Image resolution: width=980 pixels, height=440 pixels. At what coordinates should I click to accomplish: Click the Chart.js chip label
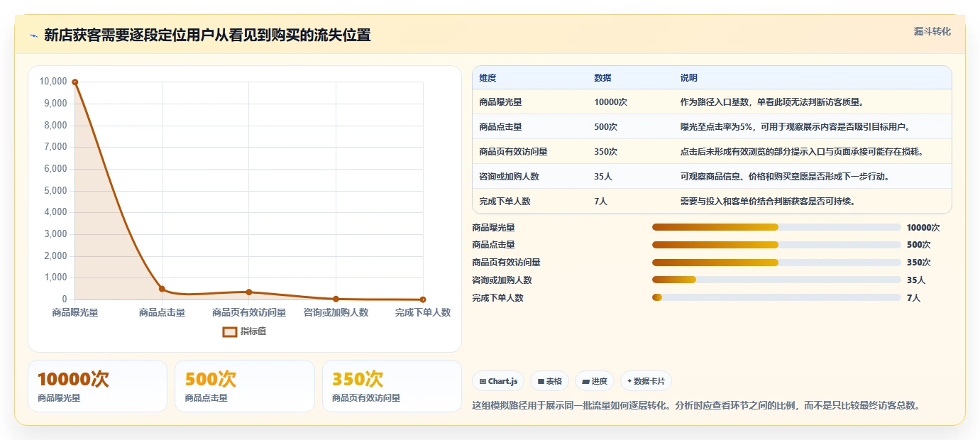click(x=502, y=381)
